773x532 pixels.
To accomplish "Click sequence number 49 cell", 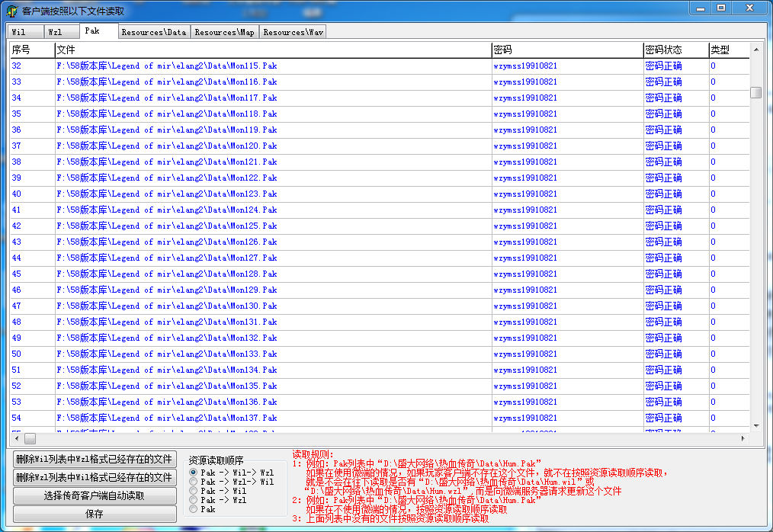I will (x=32, y=338).
